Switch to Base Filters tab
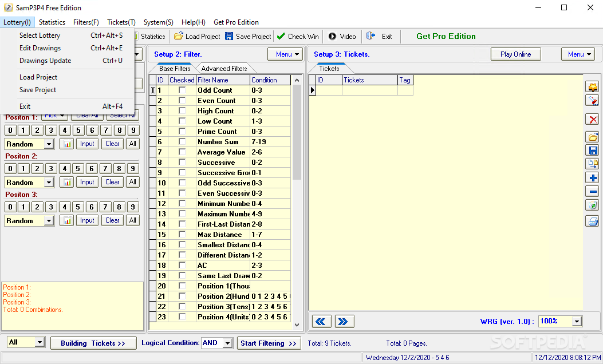603x364 pixels. (x=175, y=69)
